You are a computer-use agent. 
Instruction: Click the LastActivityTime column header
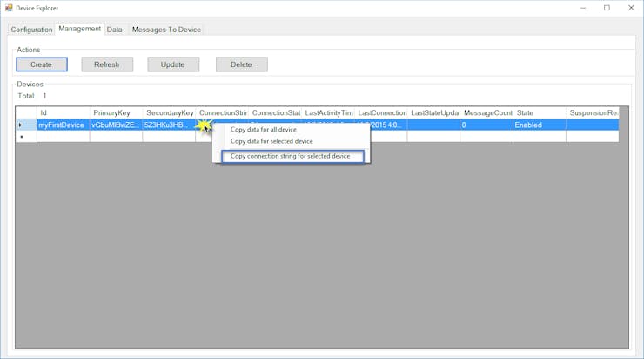click(x=328, y=112)
